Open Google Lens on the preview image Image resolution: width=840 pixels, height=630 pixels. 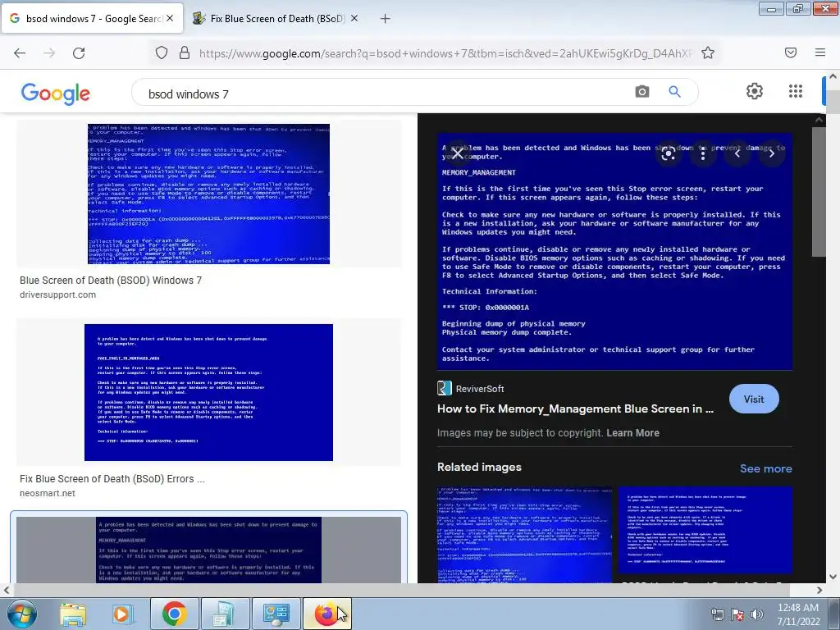click(668, 153)
